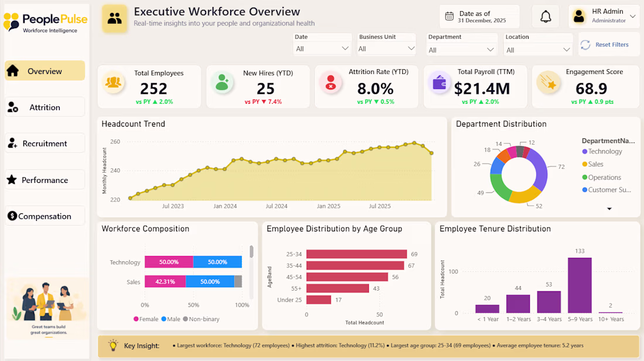Viewport: 644px width, 361px height.
Task: Open the Attrition page
Action: coord(44,107)
